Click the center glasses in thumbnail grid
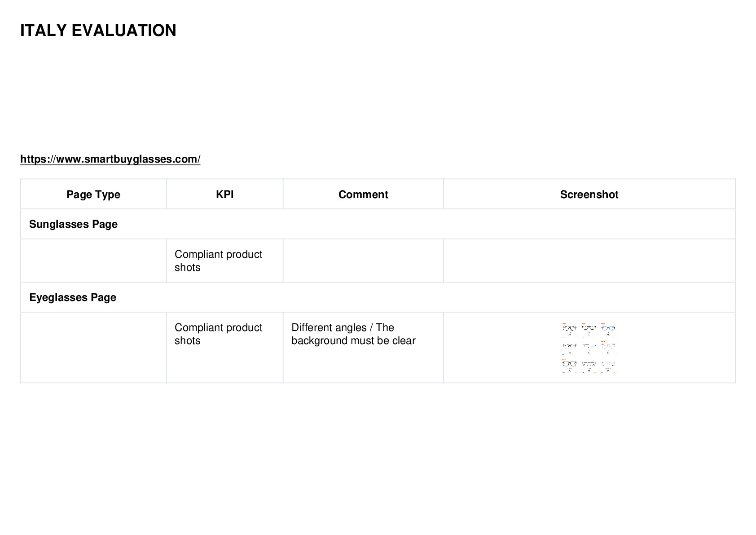 [589, 346]
